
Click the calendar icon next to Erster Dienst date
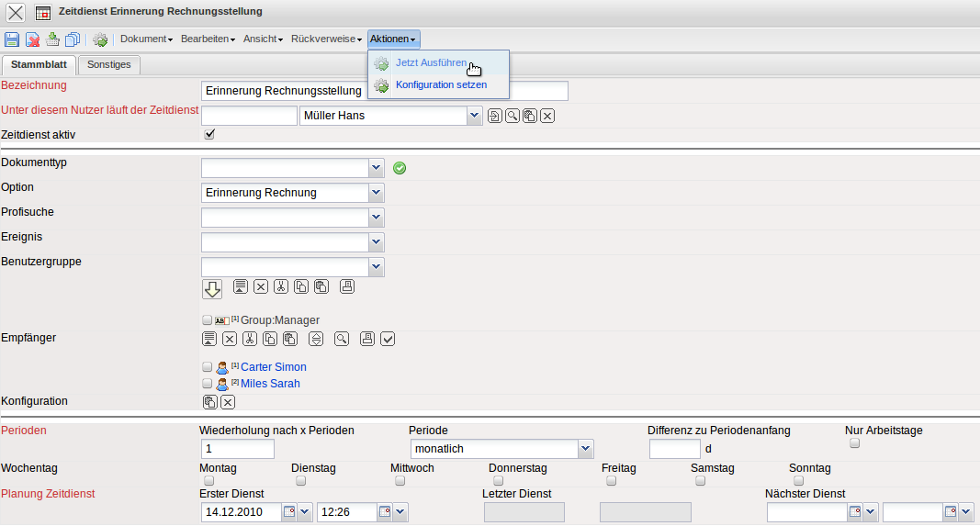click(x=289, y=511)
